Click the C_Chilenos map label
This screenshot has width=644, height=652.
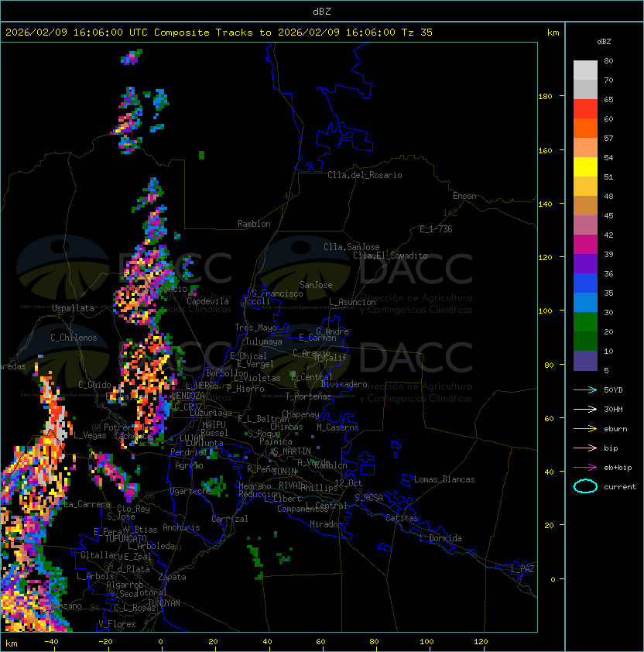(74, 338)
